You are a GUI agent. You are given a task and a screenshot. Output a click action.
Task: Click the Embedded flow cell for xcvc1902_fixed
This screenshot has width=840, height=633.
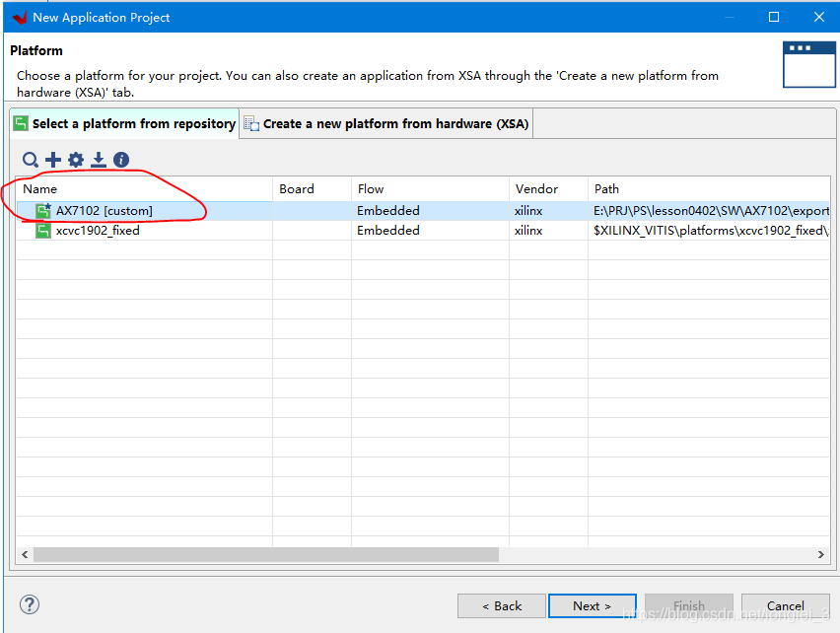click(430, 231)
